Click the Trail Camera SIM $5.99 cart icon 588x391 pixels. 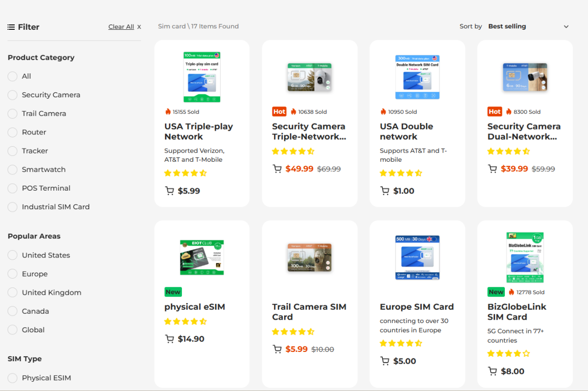pos(277,349)
